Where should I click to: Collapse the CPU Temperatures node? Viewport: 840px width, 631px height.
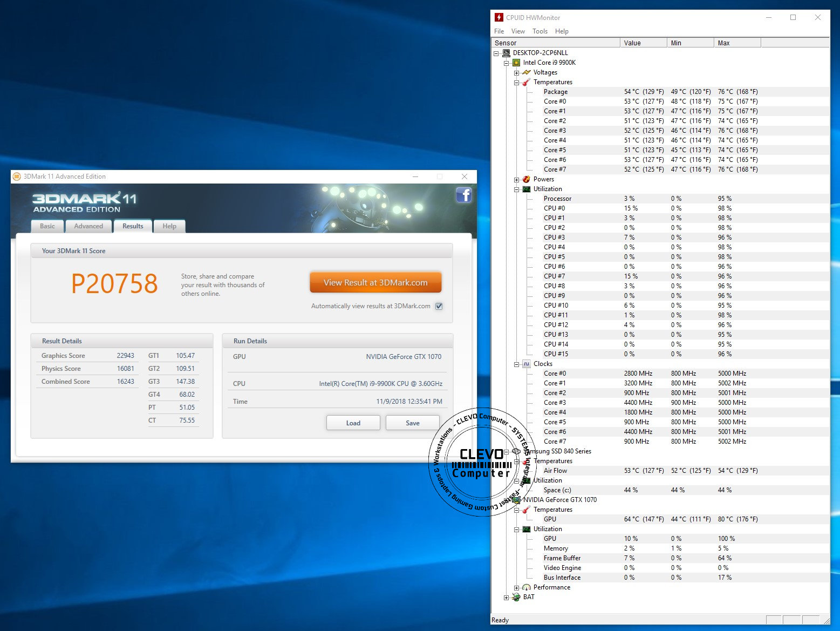[x=517, y=82]
